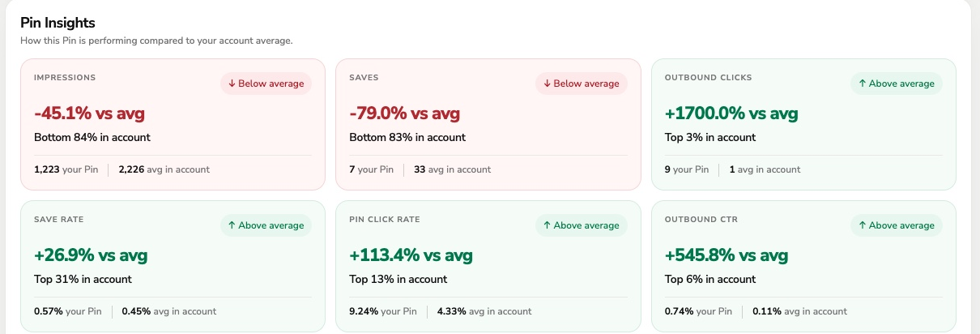
Task: Click the Pin Insights heading
Action: point(58,23)
